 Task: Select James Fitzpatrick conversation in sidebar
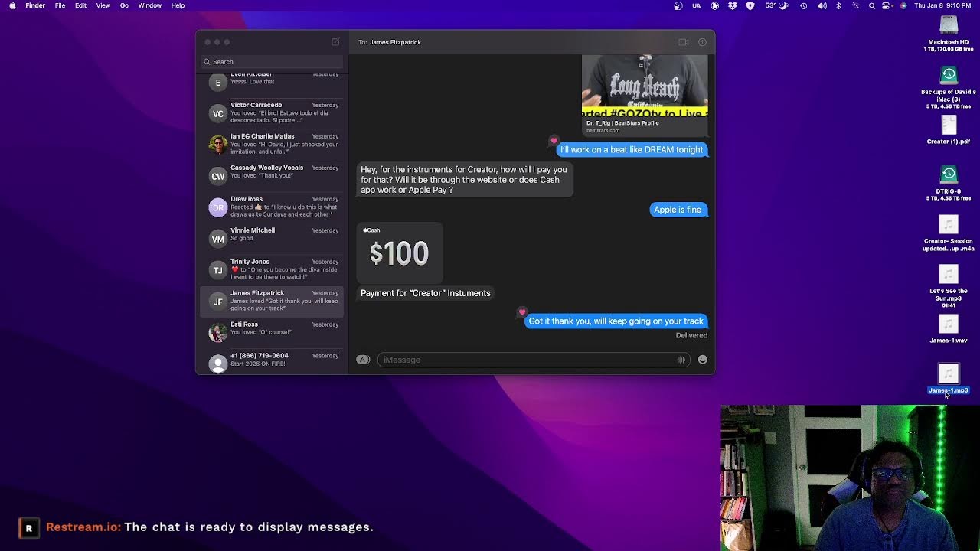[272, 302]
